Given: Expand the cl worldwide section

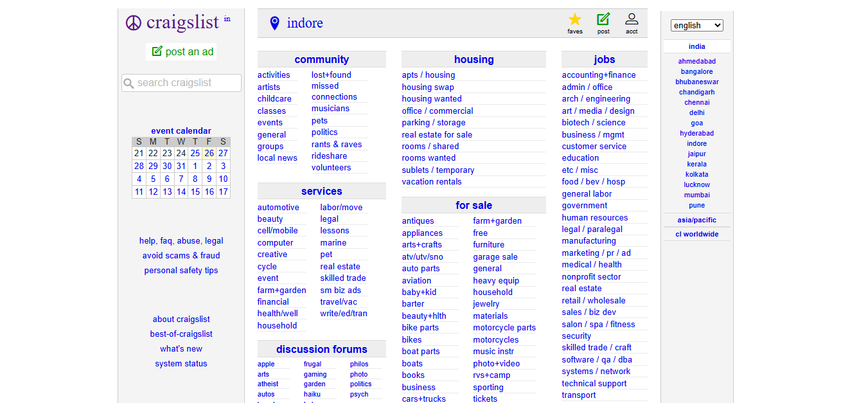Looking at the screenshot, I should [696, 234].
